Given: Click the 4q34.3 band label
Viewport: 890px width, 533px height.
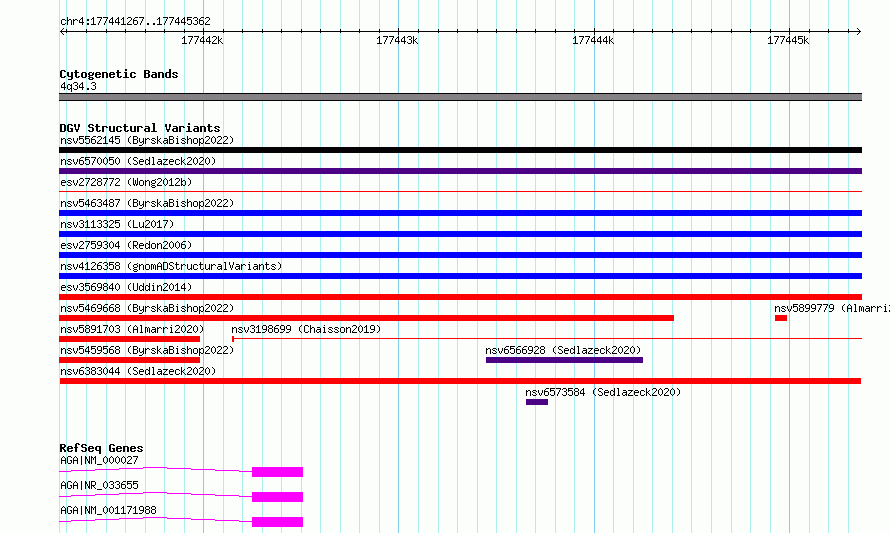Looking at the screenshot, I should tap(78, 86).
